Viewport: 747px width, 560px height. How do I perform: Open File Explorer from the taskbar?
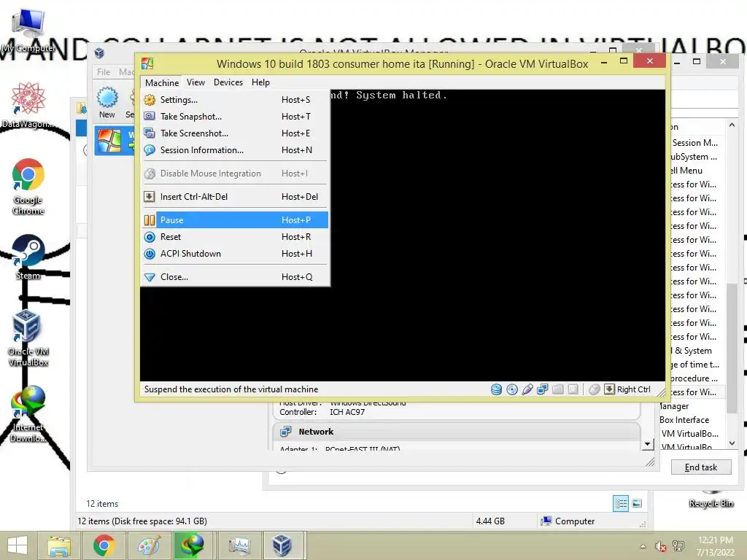58,545
